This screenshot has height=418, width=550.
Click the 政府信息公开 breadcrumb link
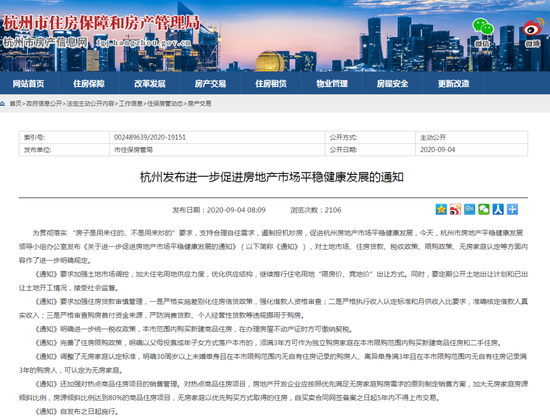point(44,103)
